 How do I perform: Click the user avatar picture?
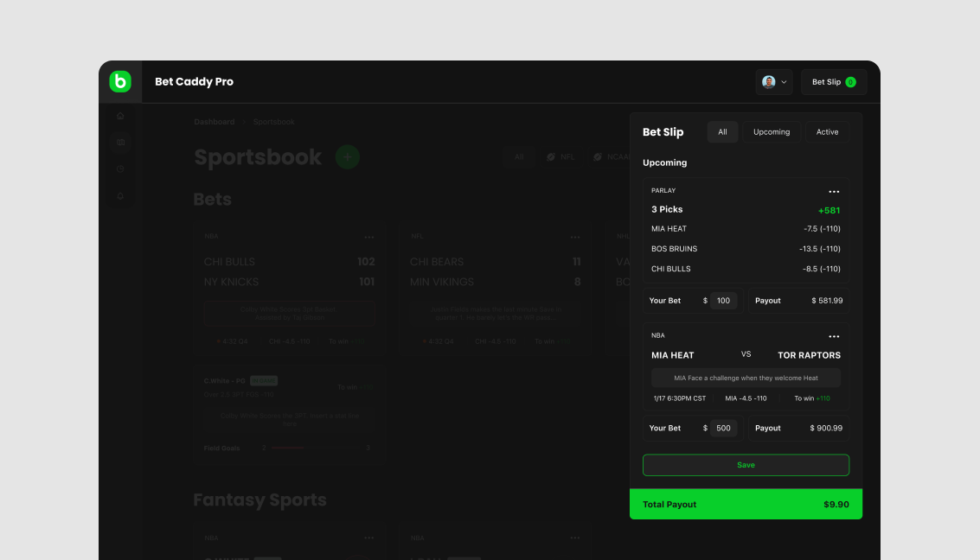click(769, 82)
